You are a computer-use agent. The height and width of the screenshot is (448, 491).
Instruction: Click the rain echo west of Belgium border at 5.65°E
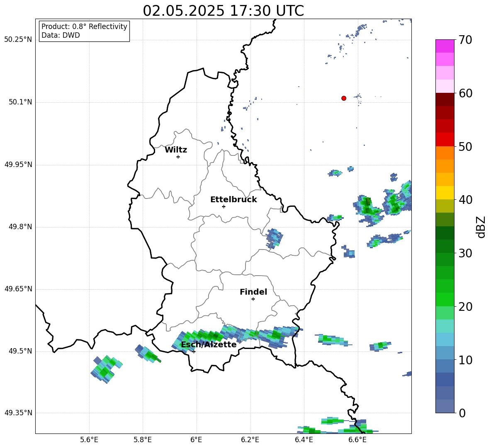coord(106,369)
